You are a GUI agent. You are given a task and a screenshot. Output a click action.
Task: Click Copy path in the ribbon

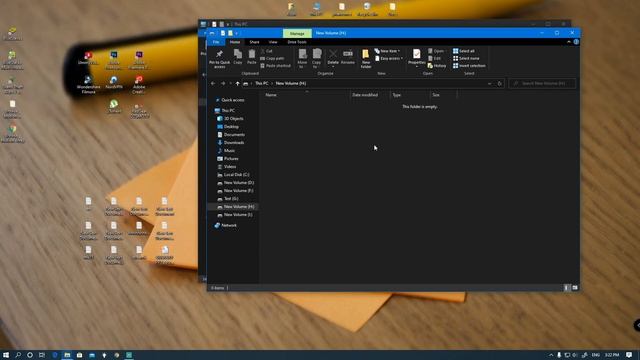272,58
